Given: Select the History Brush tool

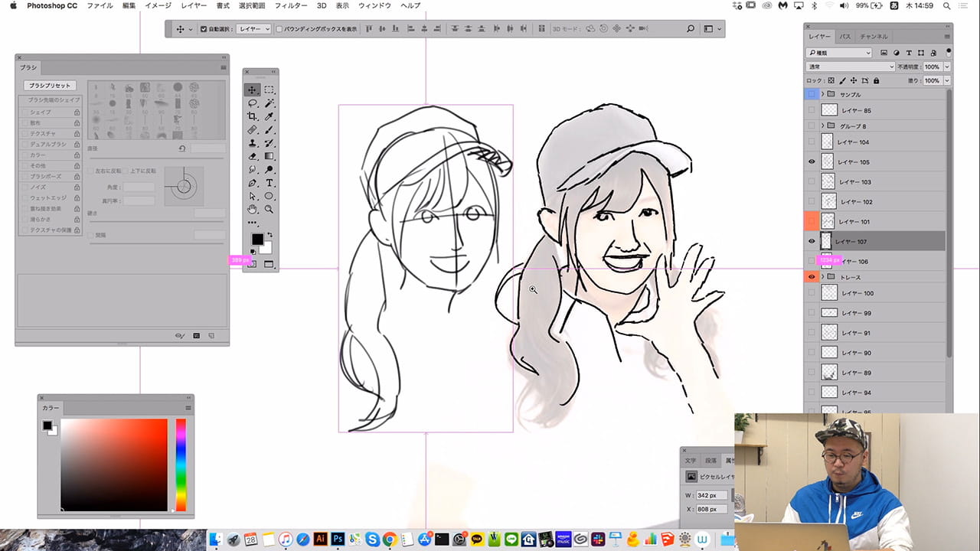Looking at the screenshot, I should pyautogui.click(x=269, y=143).
